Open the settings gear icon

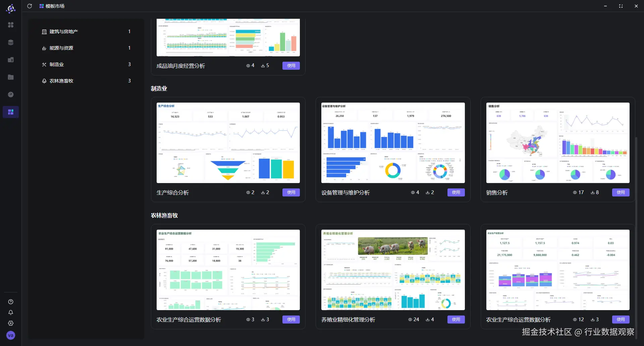(x=11, y=323)
